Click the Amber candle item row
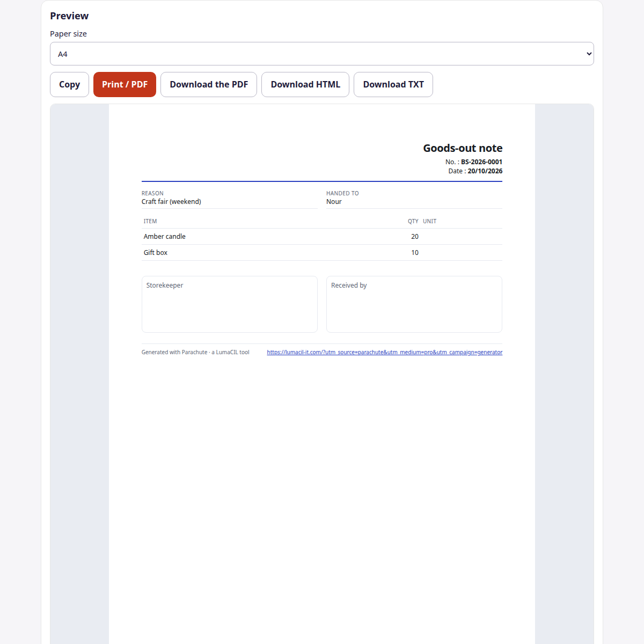The width and height of the screenshot is (644, 644). 322,237
